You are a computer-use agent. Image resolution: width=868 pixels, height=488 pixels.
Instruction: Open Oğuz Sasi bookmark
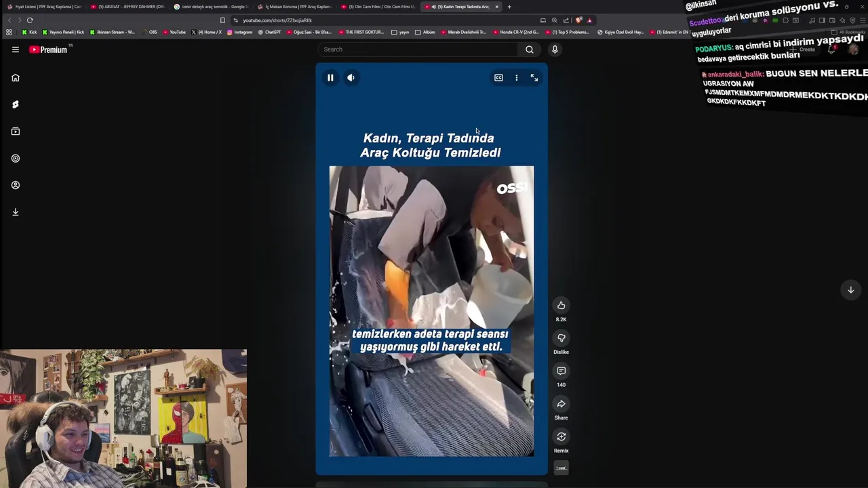point(309,32)
